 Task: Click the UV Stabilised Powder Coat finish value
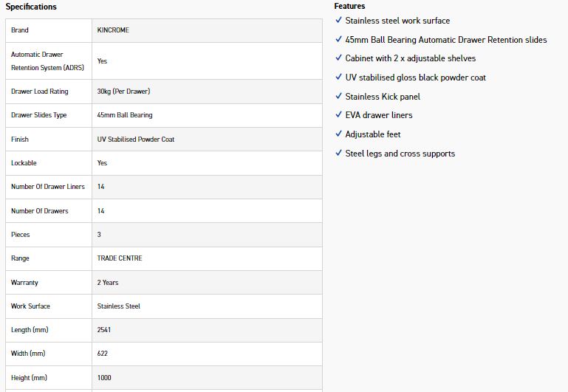pyautogui.click(x=136, y=140)
